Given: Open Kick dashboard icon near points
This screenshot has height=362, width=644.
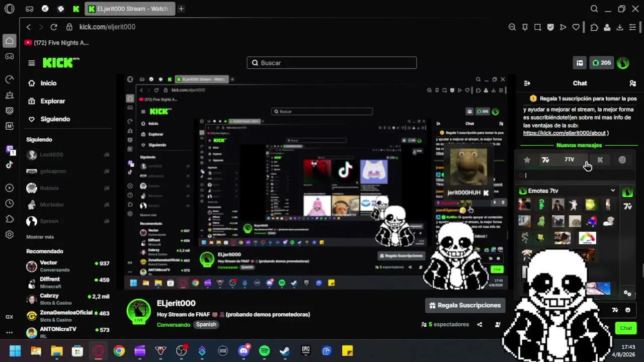Looking at the screenshot, I should [580, 63].
